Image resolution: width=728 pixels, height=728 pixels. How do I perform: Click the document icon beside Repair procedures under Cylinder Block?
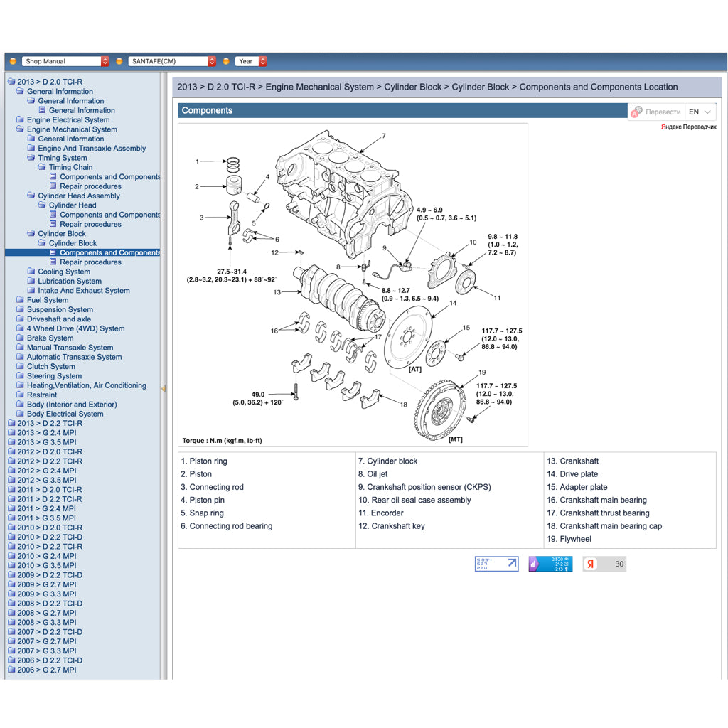click(52, 262)
